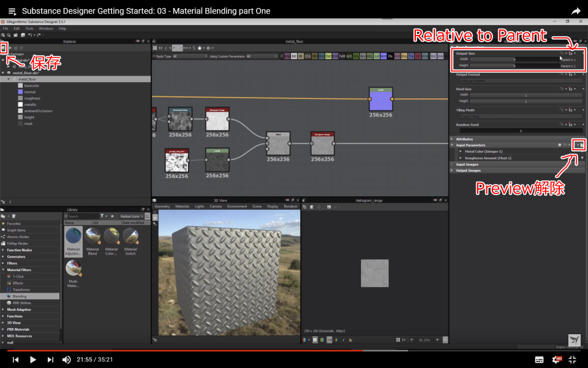Image resolution: width=588 pixels, height=368 pixels.
Task: Toggle Tiling Mode inheritance icon
Action: click(x=571, y=110)
